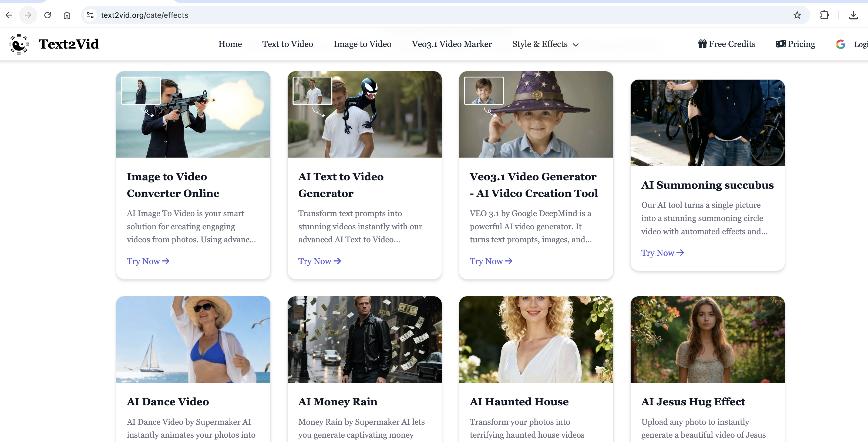This screenshot has width=868, height=442.
Task: Open the Free Credits gift link
Action: pyautogui.click(x=727, y=44)
